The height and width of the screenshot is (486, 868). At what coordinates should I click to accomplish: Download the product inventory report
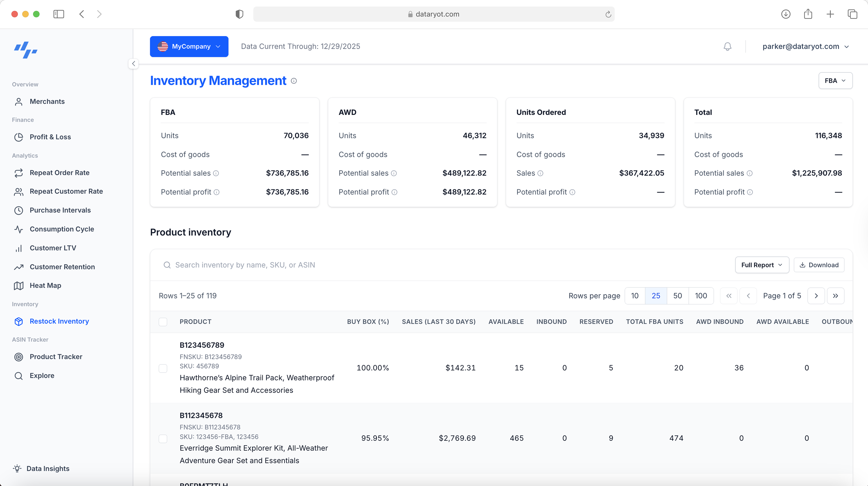[819, 265]
